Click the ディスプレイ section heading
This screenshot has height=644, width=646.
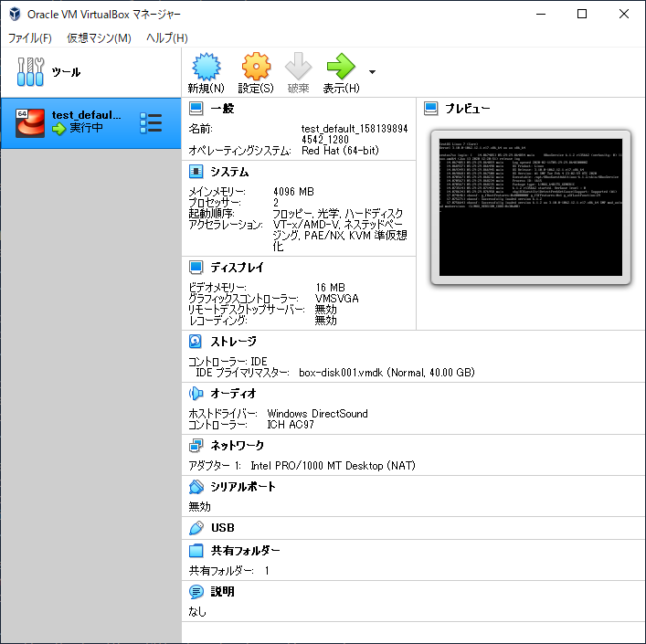[x=237, y=268]
